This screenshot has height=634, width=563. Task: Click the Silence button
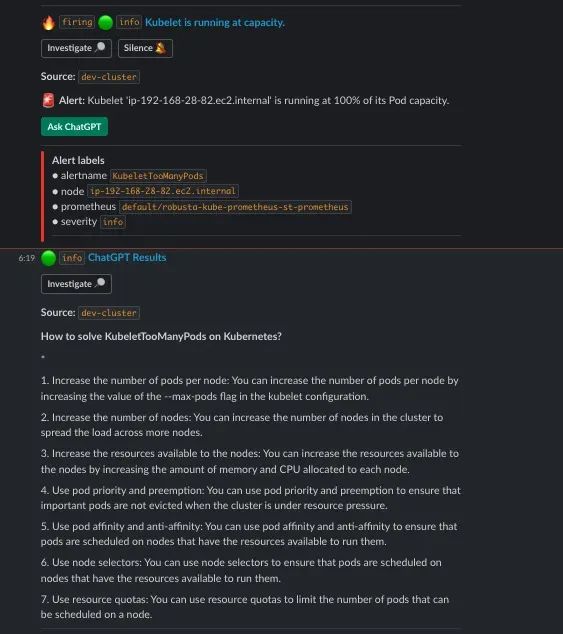click(145, 48)
